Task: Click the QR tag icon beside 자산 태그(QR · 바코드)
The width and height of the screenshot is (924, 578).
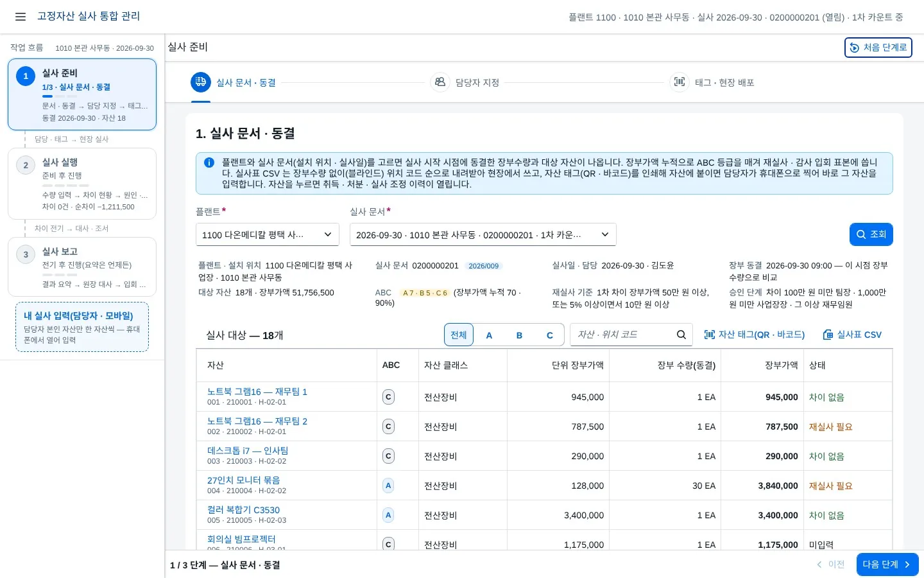Action: coord(710,335)
